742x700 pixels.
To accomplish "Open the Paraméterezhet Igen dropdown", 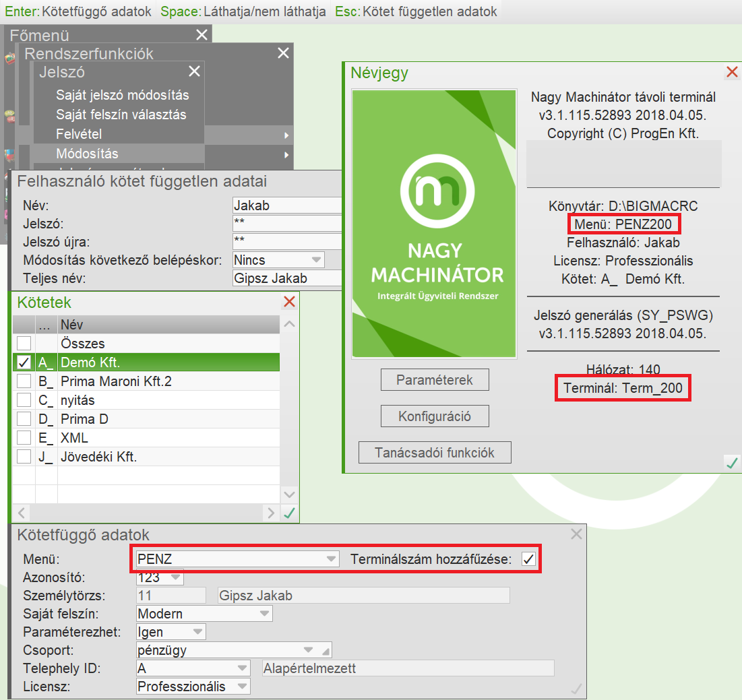I will (198, 631).
